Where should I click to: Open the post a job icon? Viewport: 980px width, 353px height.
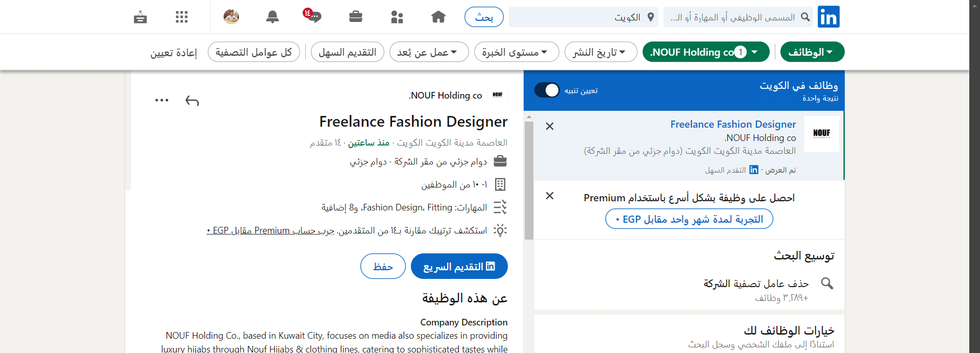[140, 17]
